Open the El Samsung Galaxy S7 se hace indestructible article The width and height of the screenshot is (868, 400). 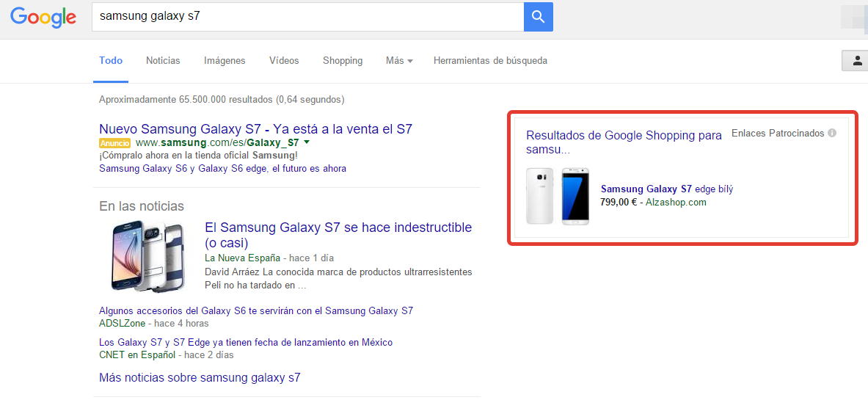coord(338,235)
